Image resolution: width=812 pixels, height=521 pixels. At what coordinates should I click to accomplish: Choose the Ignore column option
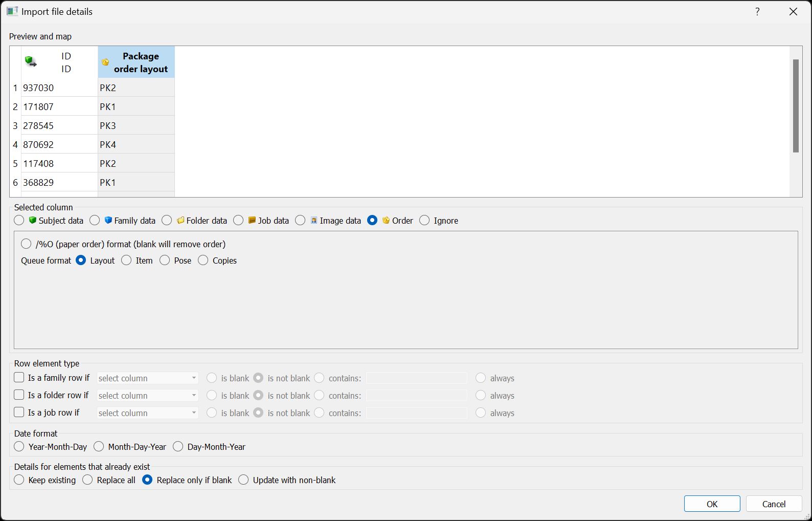click(424, 220)
